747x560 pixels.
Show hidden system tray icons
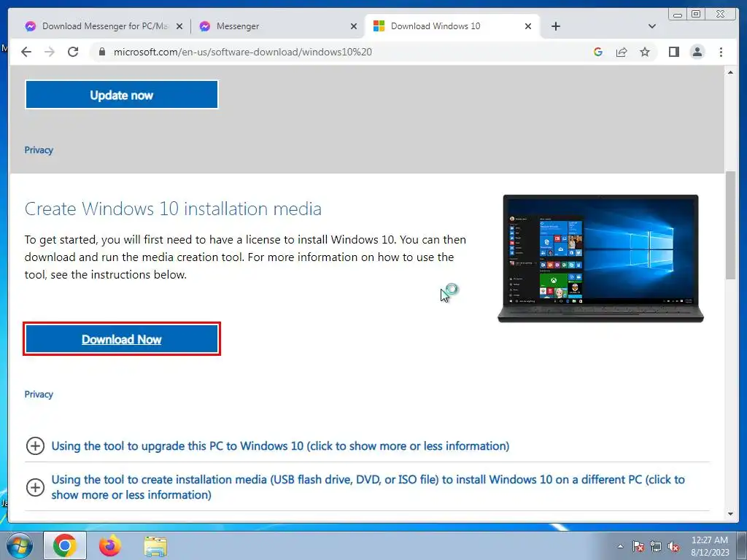coord(620,546)
